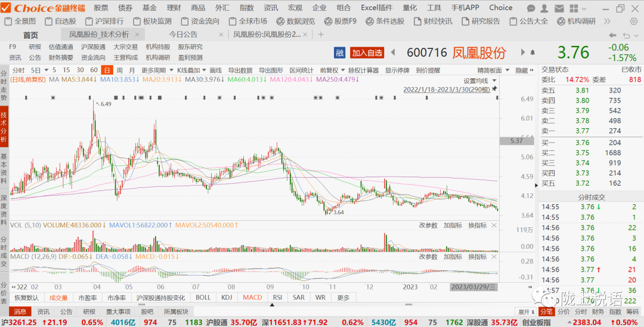
Task: Open 数据浏览 data browser toolbar item
Action: tap(296, 21)
